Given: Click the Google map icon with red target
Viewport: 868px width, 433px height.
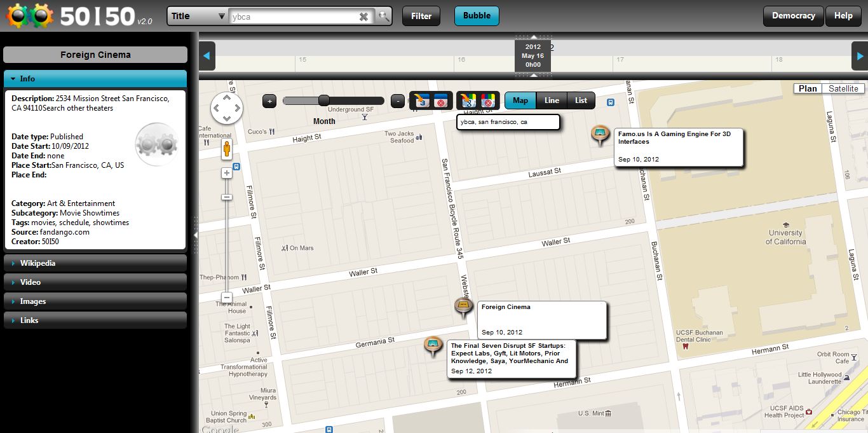Looking at the screenshot, I should (x=488, y=100).
